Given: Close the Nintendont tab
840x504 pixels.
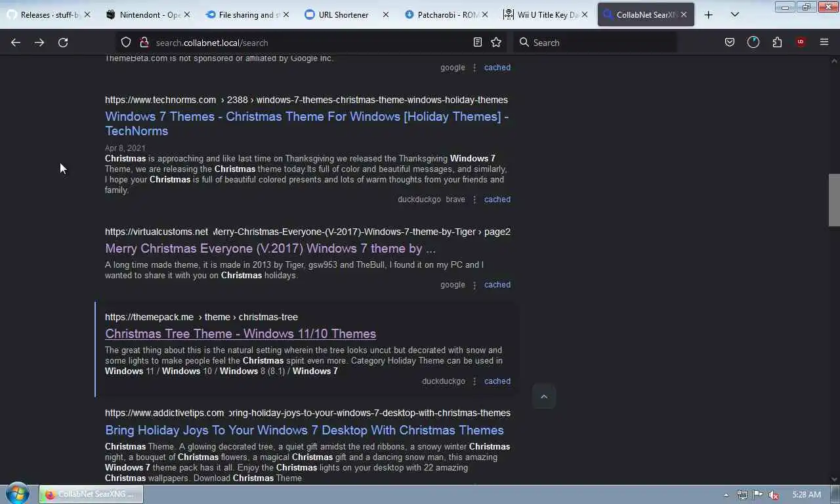Looking at the screenshot, I should pyautogui.click(x=187, y=14).
